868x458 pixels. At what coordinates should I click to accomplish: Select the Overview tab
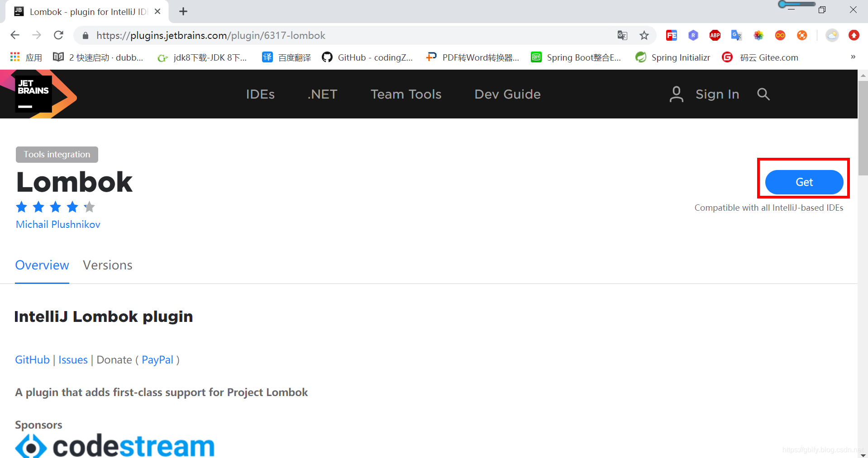[42, 265]
